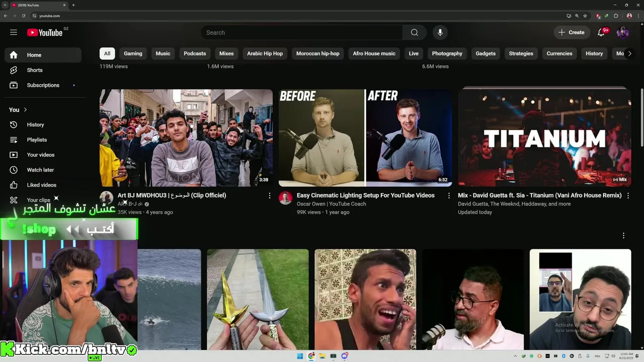Open options for the Titanium mix
644x362 pixels.
(x=627, y=196)
